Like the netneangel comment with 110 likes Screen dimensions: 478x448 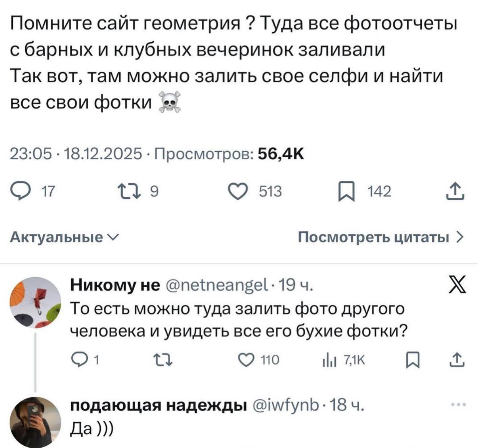tap(245, 360)
